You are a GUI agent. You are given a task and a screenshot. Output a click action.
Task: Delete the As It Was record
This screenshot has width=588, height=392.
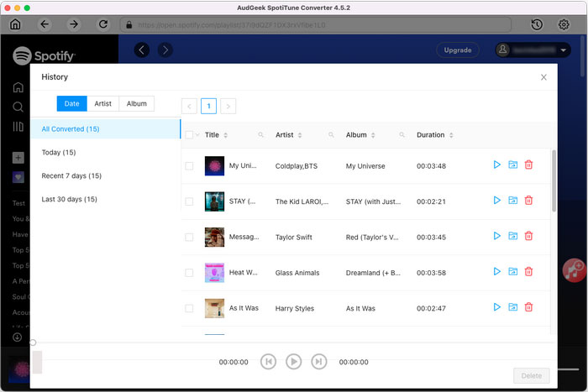(528, 307)
